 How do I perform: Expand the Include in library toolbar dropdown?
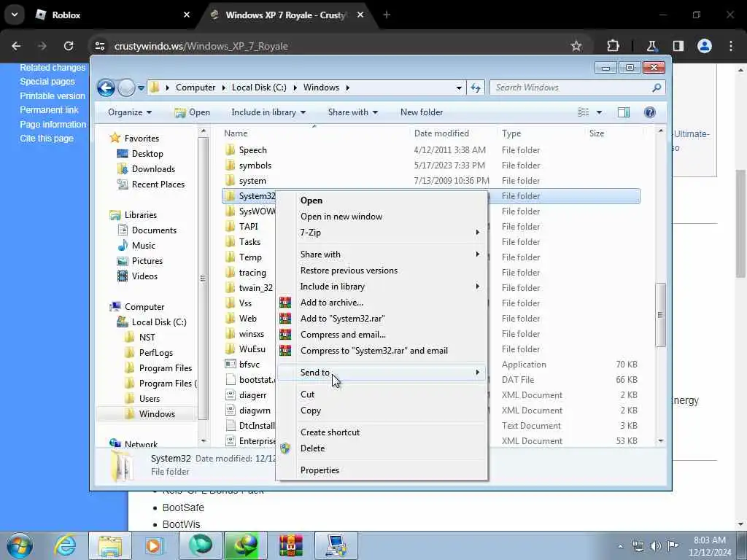coord(268,112)
